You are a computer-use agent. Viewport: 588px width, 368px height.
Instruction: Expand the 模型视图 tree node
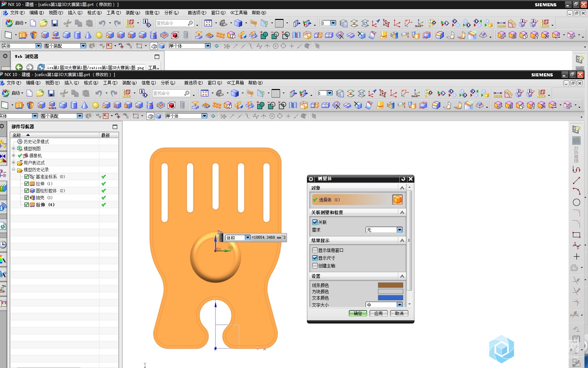click(x=14, y=149)
